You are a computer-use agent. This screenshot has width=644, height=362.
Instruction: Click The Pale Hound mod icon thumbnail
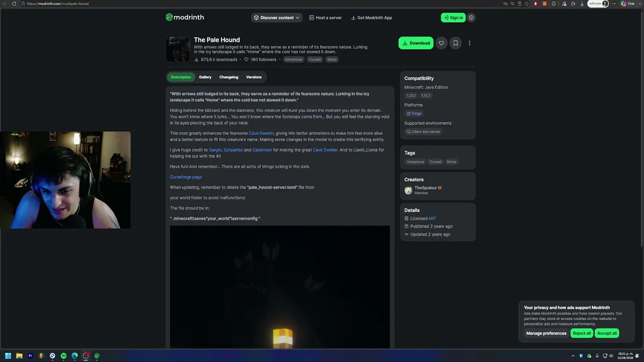[x=178, y=49]
